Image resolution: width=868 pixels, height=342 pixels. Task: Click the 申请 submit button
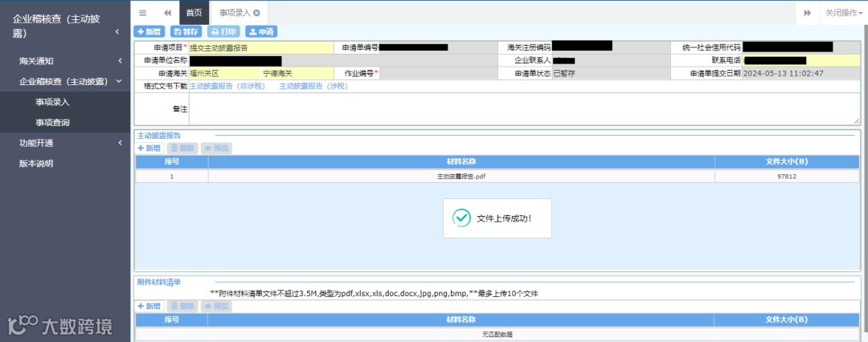pos(261,31)
